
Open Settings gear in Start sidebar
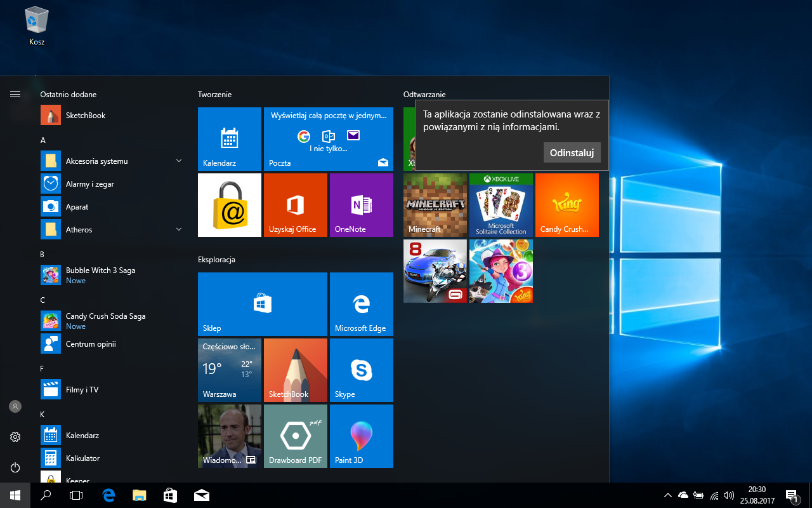pyautogui.click(x=15, y=437)
